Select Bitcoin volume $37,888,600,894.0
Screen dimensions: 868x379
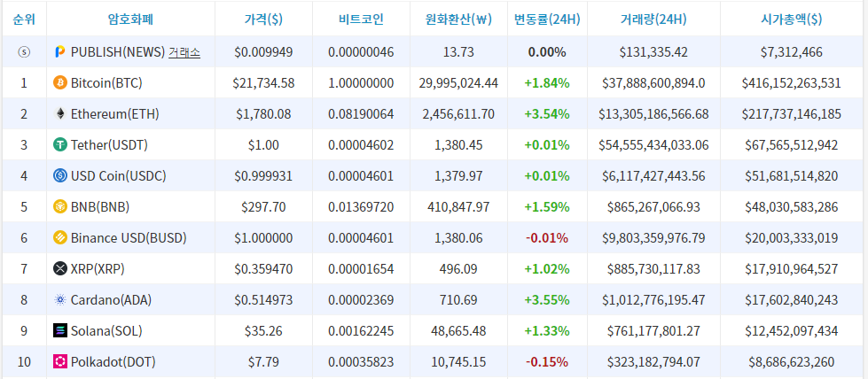tap(653, 83)
